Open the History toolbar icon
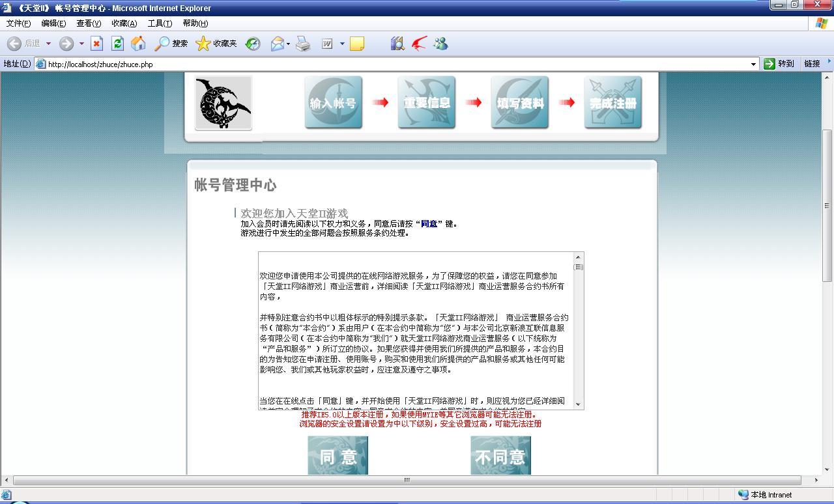Viewport: 834px width, 504px height. [x=253, y=44]
